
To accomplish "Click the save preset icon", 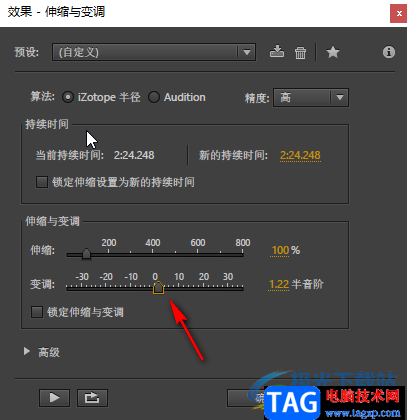I will 277,52.
